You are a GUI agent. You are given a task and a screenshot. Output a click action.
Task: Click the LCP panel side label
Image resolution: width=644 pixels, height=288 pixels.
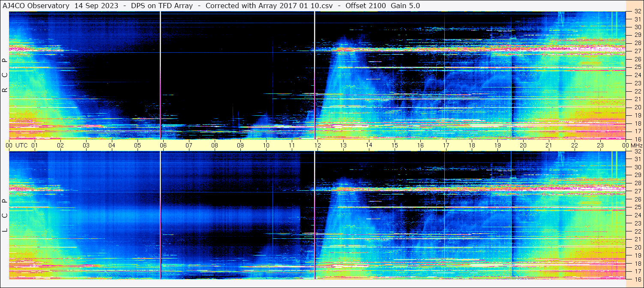point(5,216)
